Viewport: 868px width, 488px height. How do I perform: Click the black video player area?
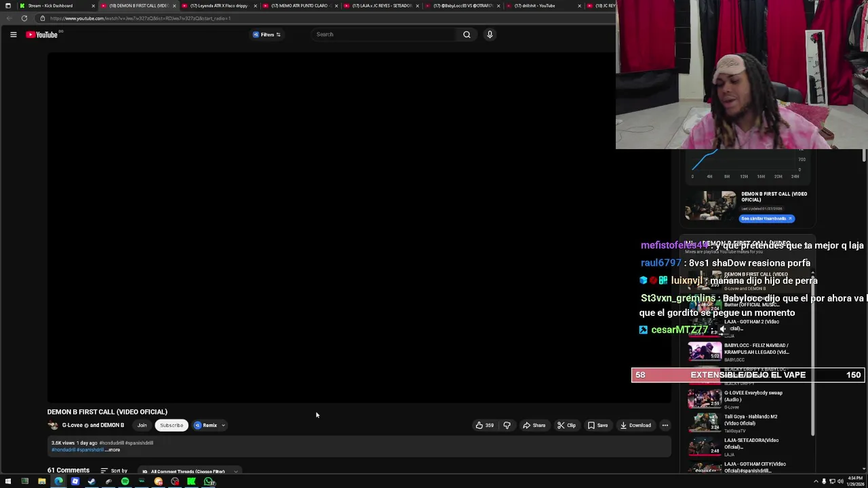359,227
